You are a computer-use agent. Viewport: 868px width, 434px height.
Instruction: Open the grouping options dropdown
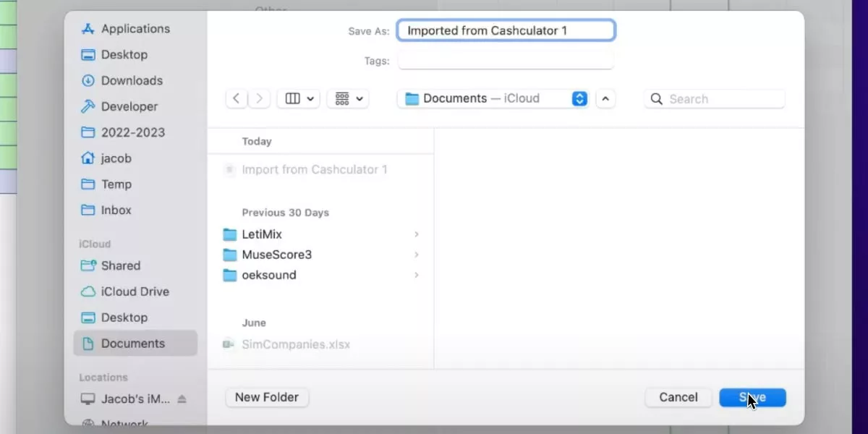348,99
